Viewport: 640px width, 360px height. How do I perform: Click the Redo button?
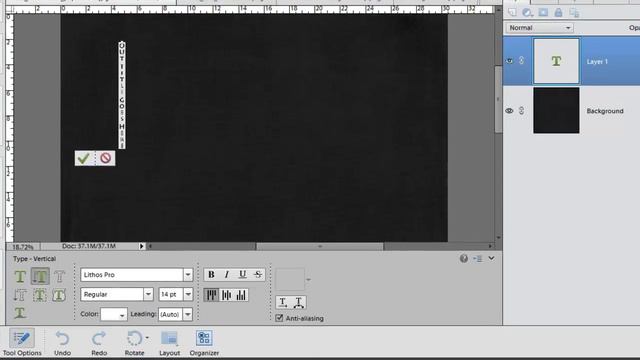coord(99,342)
